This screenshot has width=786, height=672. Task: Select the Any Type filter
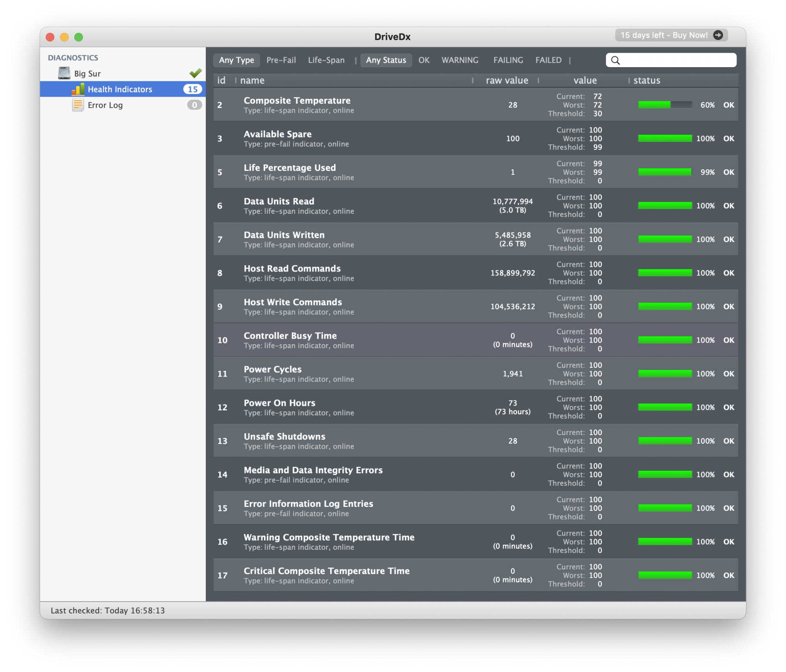pos(237,60)
